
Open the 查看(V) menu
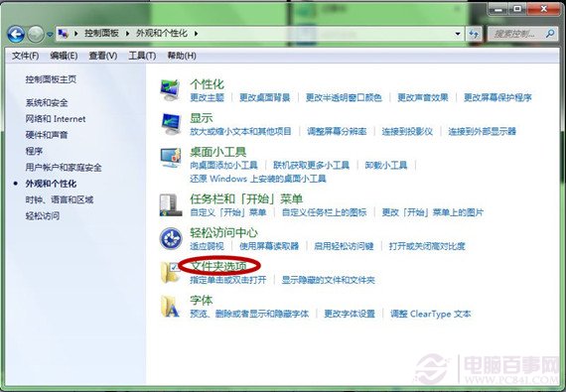103,56
